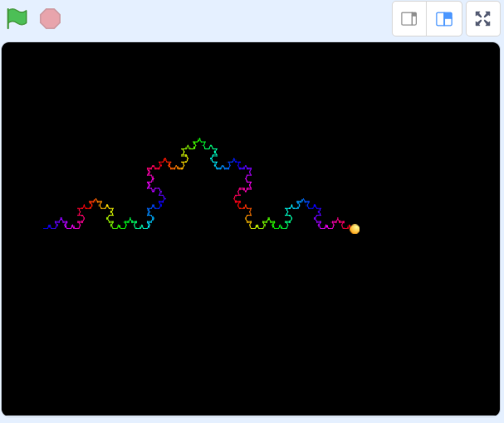Click the orange ball sprite on stage
Viewport: 504px width, 423px height.
(355, 229)
